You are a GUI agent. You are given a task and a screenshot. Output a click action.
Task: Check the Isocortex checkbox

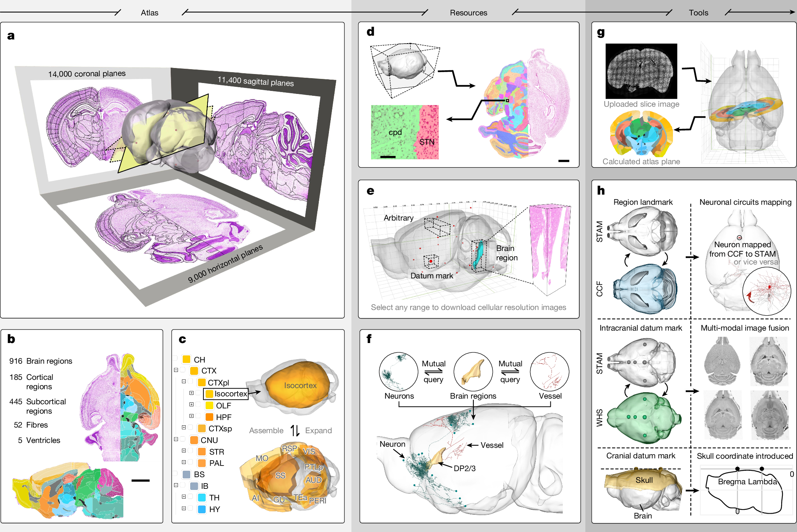tap(198, 393)
